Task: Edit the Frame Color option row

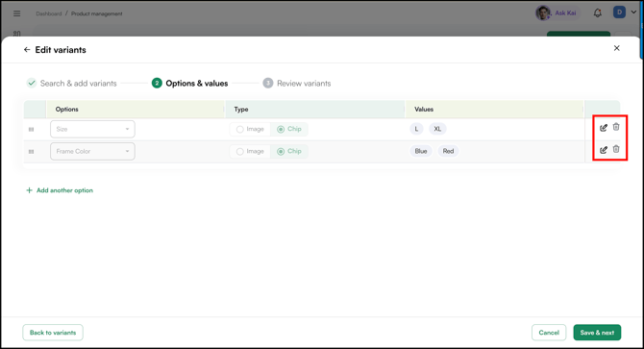Action: 604,150
